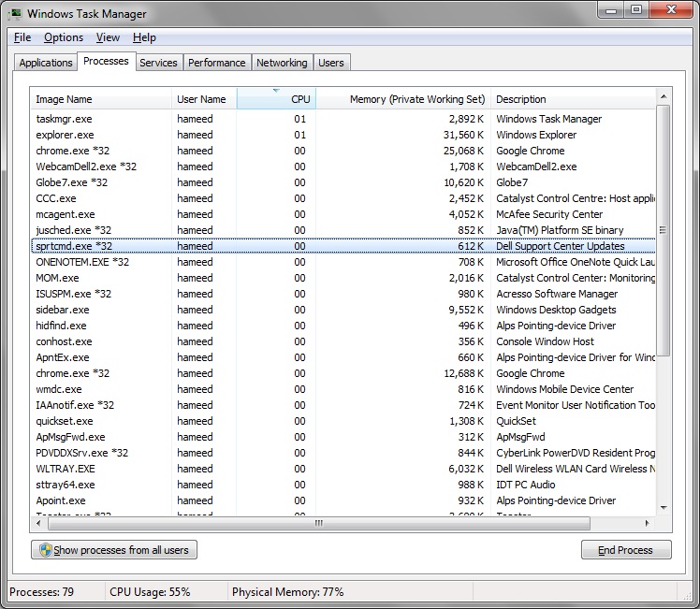Click the vertical scrollbar up arrow
This screenshot has width=700, height=609.
(x=664, y=96)
